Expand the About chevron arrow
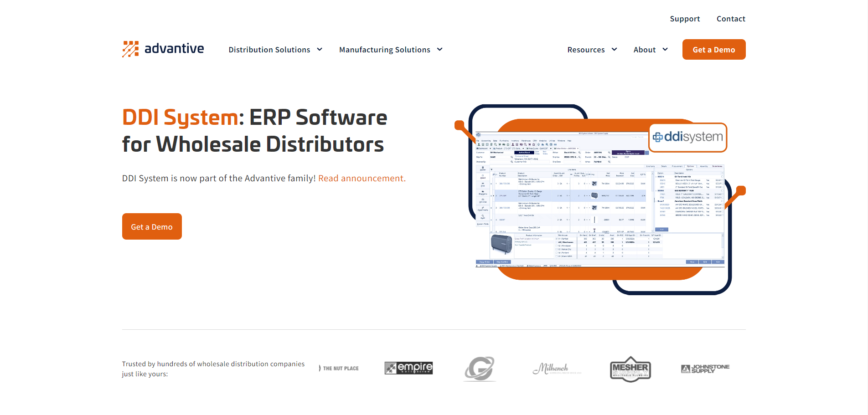 click(665, 49)
